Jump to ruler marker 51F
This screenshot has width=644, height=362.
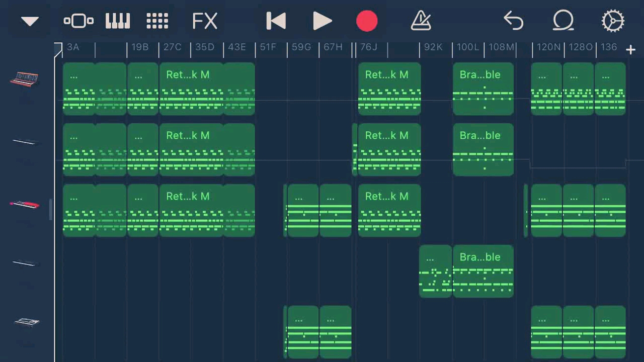pos(268,47)
